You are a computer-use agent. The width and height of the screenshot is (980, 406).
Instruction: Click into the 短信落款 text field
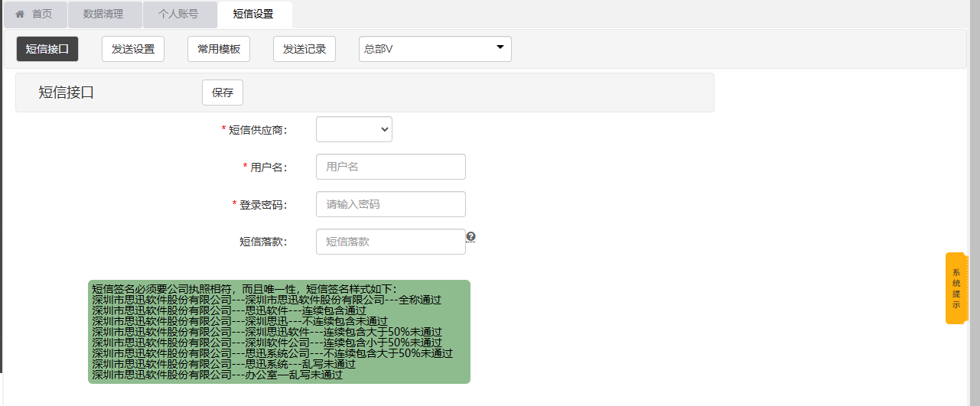(x=390, y=242)
